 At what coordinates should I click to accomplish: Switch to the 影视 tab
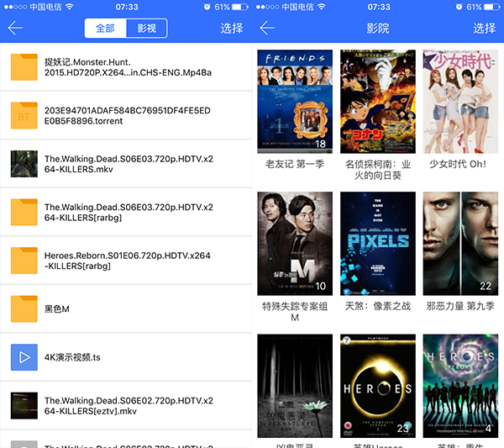(x=147, y=28)
